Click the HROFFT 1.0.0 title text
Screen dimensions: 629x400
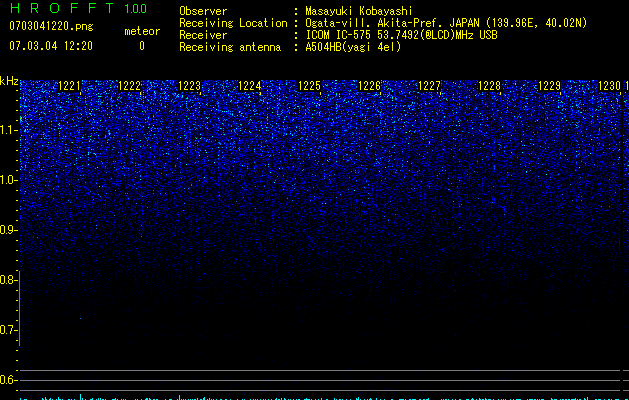(78, 8)
